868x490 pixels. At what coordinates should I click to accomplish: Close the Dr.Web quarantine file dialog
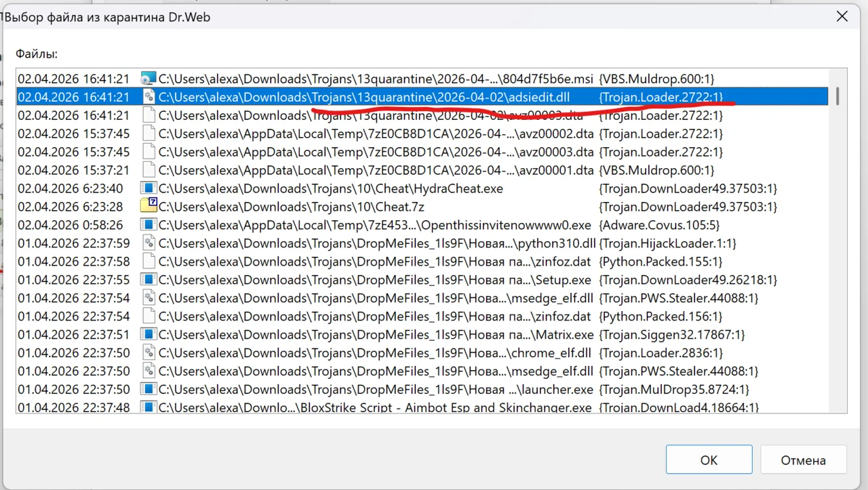point(842,17)
